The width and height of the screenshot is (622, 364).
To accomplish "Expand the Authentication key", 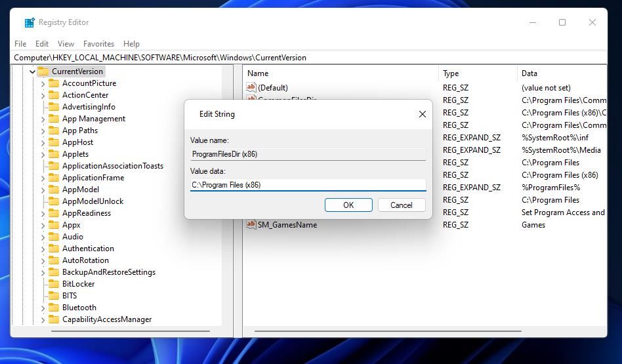I will click(43, 249).
